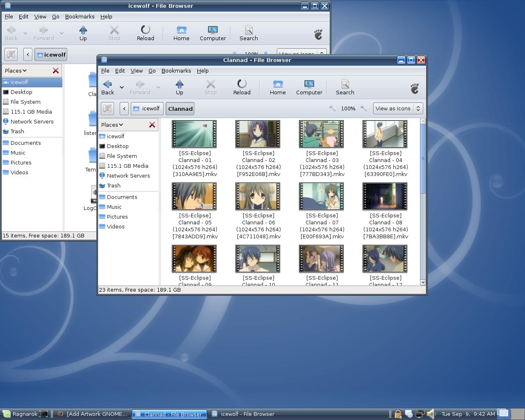Open Ragnarok menu in taskbar
525x420 pixels.
pos(20,414)
